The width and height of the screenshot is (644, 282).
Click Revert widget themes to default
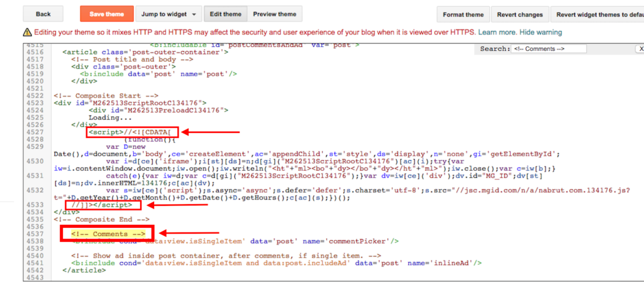597,14
